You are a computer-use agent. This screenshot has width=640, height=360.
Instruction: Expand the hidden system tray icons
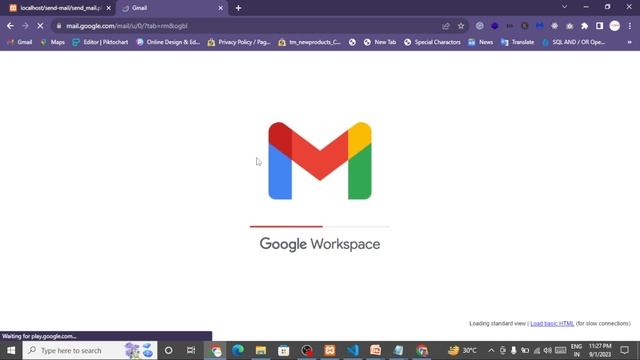pos(491,350)
